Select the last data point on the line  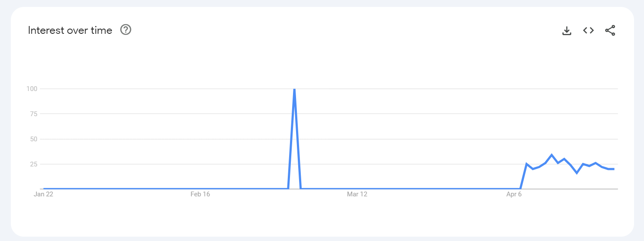(x=614, y=169)
